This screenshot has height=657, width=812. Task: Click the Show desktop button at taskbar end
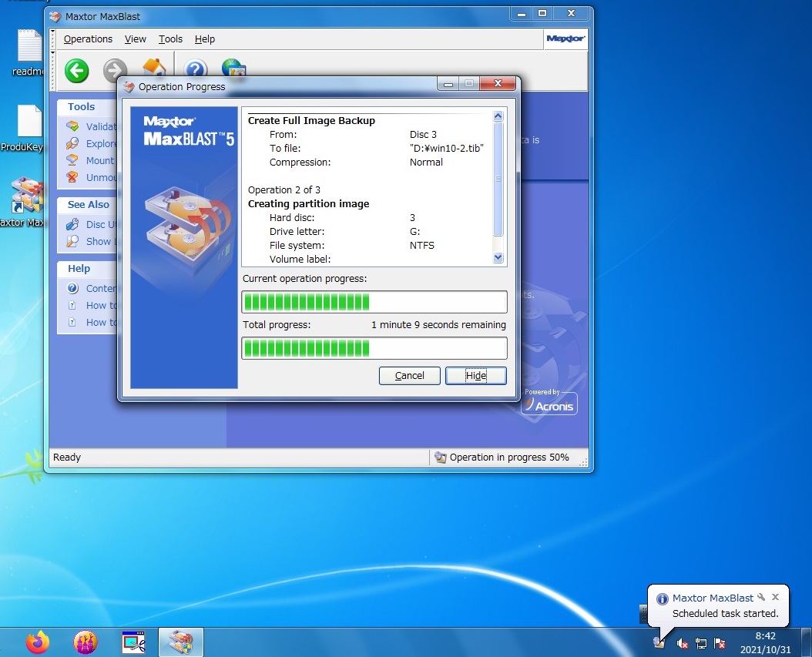[807, 642]
